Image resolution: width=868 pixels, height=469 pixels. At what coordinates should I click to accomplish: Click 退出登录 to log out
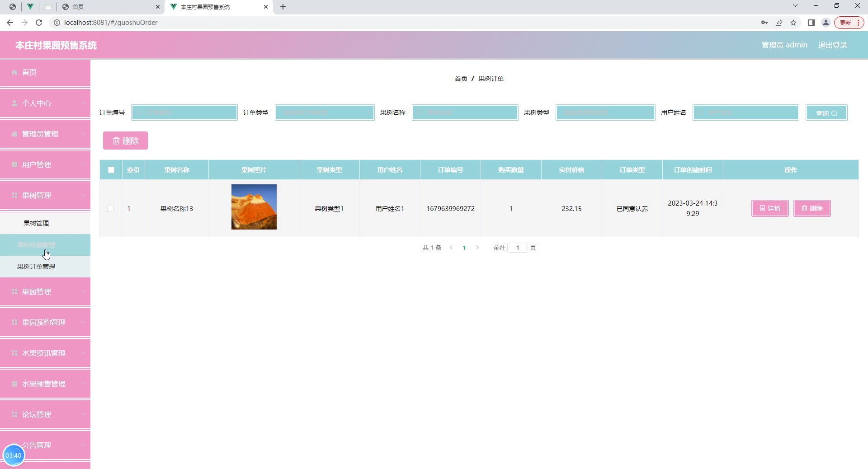(x=832, y=45)
